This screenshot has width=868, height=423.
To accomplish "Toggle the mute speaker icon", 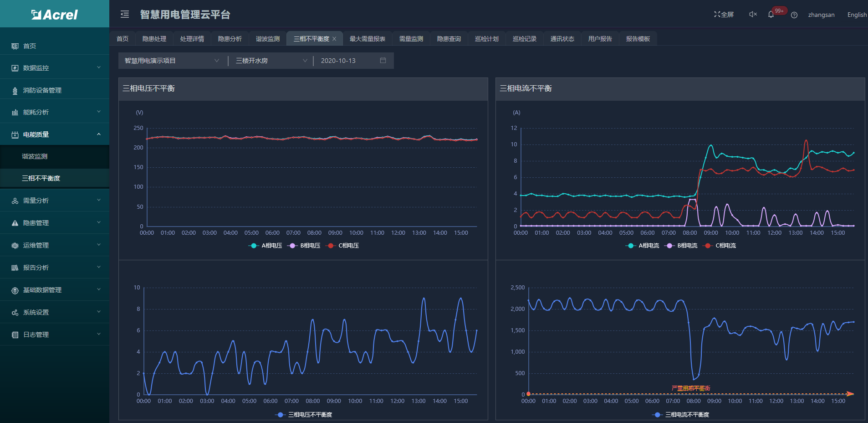I will pyautogui.click(x=753, y=15).
